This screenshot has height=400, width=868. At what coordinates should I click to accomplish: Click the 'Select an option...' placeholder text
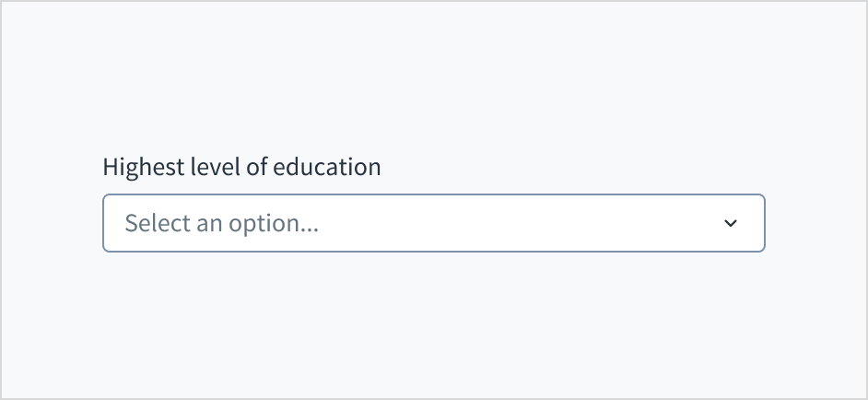click(221, 223)
